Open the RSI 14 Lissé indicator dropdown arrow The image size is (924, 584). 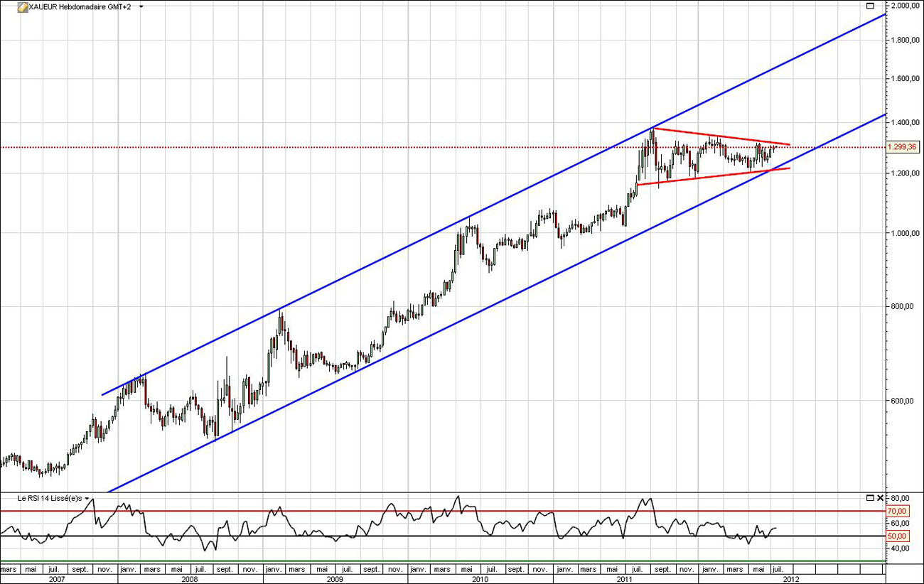[87, 499]
